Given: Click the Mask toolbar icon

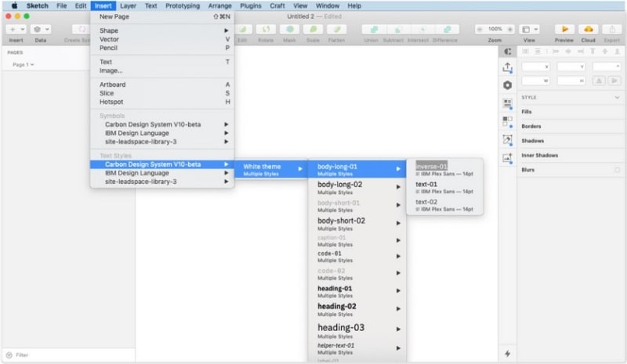Looking at the screenshot, I should click(289, 29).
